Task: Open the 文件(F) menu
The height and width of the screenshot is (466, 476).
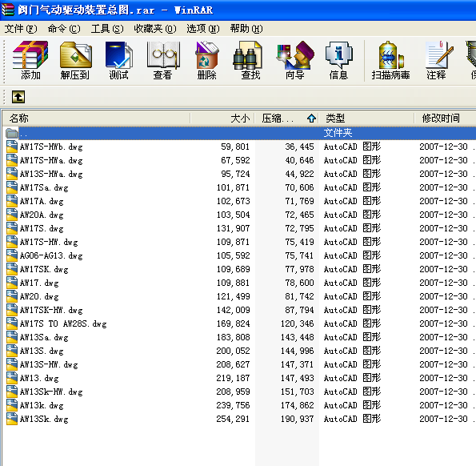Action: point(21,29)
